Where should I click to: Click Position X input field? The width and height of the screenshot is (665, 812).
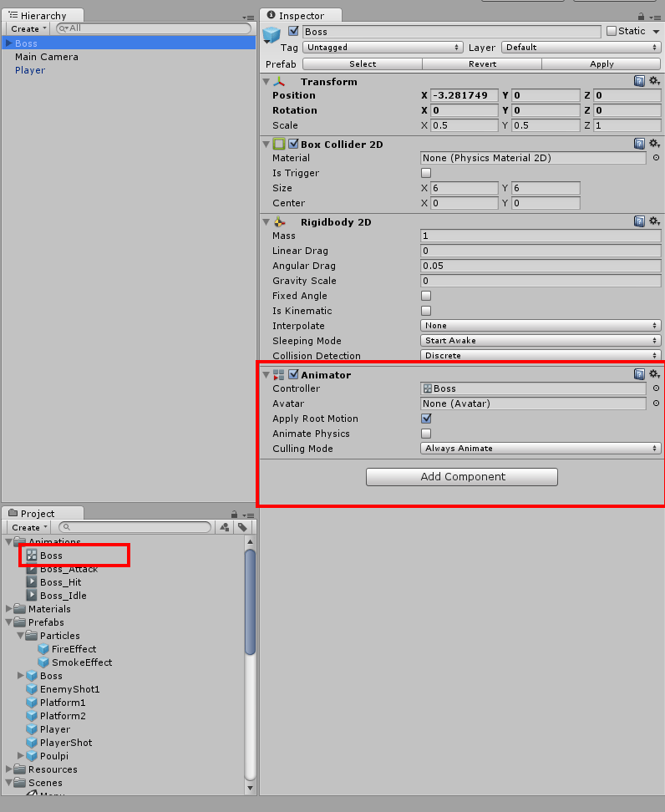coord(464,95)
